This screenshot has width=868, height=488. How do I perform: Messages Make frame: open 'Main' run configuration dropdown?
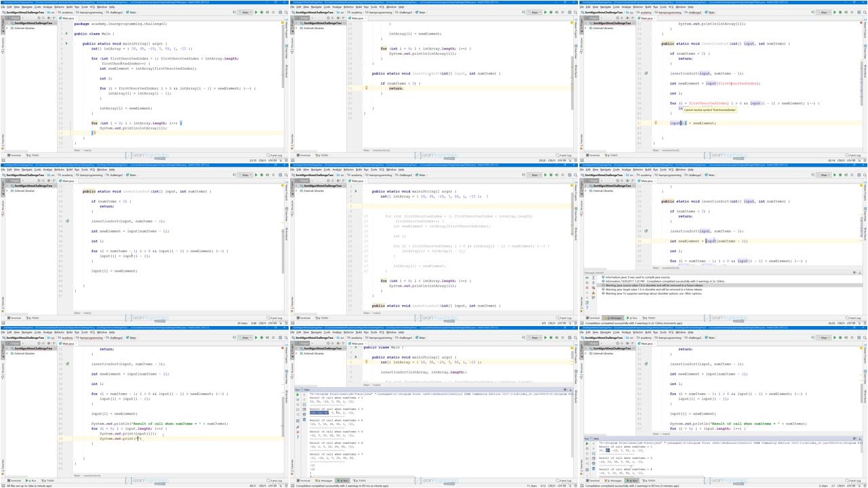pos(823,175)
